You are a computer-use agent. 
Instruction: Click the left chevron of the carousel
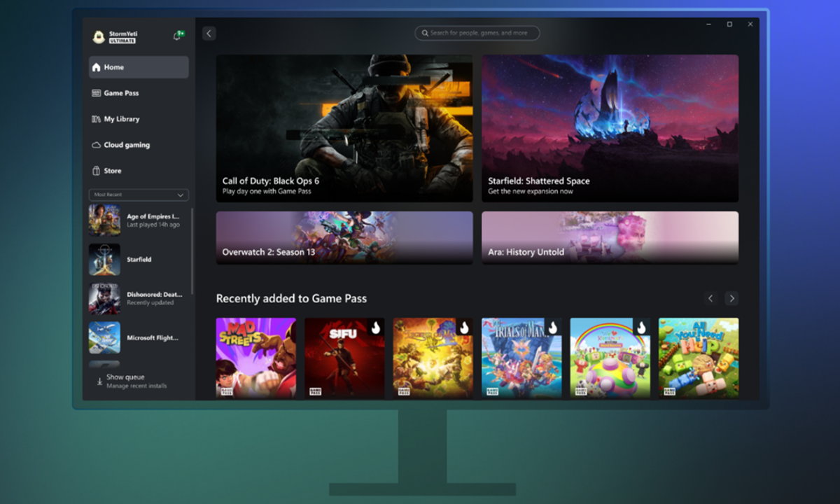tap(710, 298)
